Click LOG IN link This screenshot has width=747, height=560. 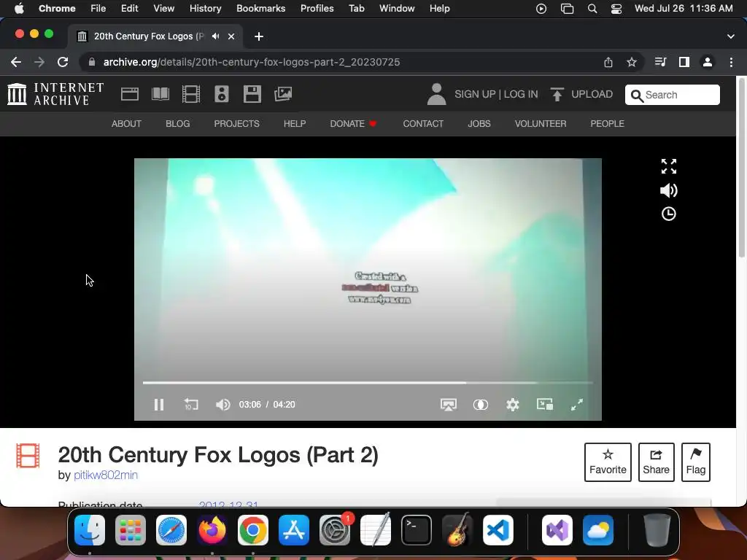[521, 94]
